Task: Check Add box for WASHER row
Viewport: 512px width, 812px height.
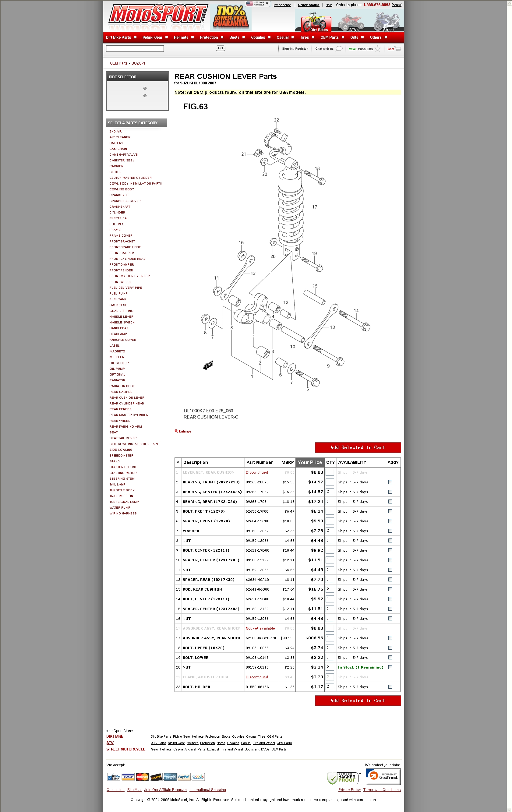Action: coord(390,531)
